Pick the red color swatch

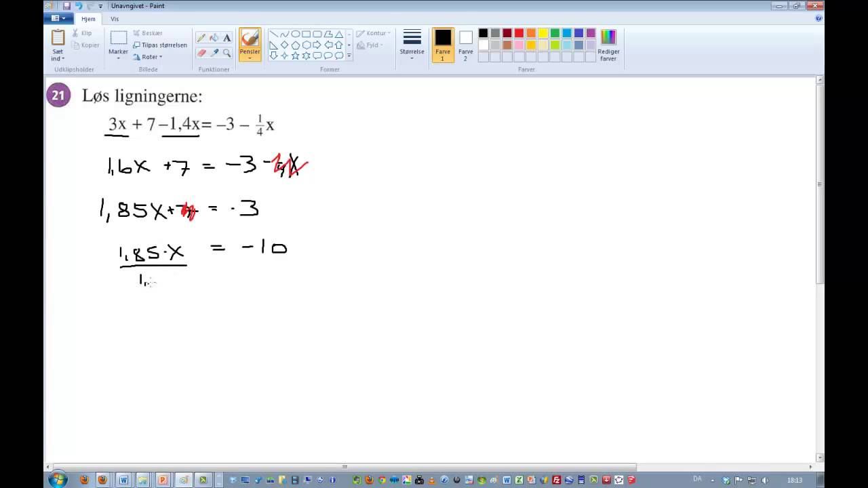(x=519, y=33)
